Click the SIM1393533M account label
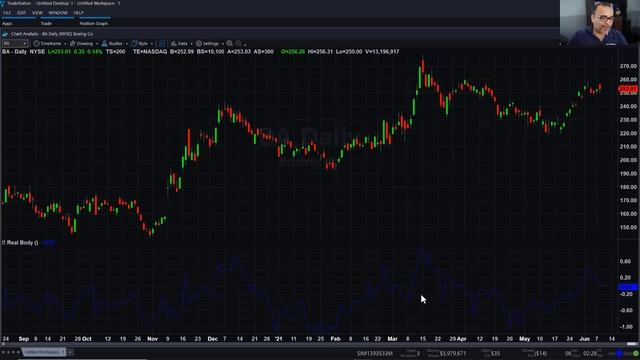 coord(374,353)
